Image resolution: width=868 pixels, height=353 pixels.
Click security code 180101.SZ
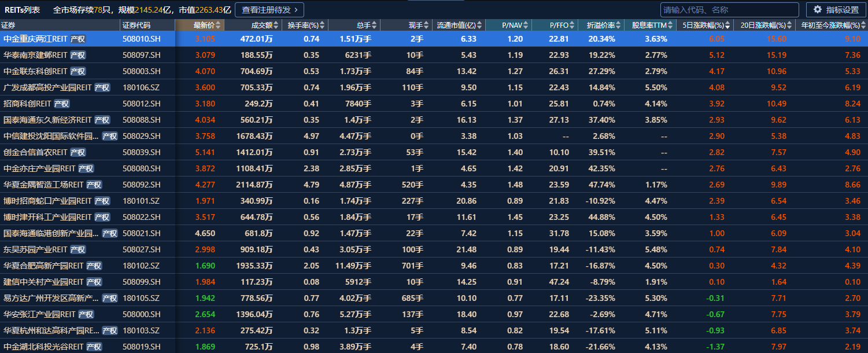[x=142, y=201]
